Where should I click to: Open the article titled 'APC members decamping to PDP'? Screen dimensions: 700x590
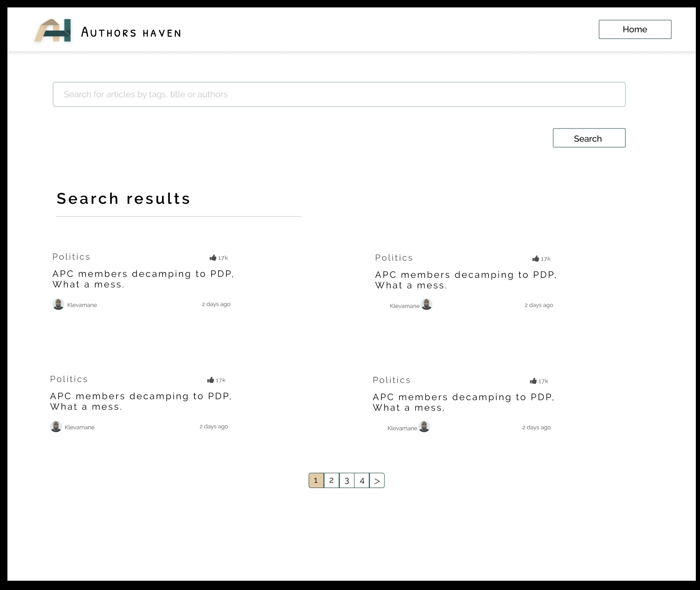coord(143,279)
